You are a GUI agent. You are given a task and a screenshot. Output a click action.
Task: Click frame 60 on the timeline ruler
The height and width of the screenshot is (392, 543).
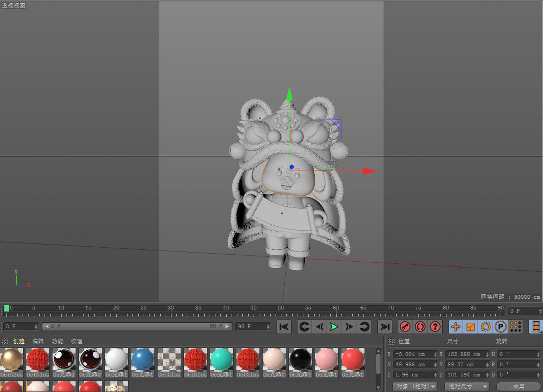point(336,308)
